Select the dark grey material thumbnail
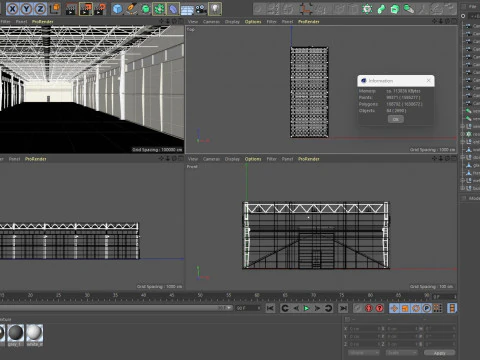The image size is (480, 360). [x=16, y=333]
